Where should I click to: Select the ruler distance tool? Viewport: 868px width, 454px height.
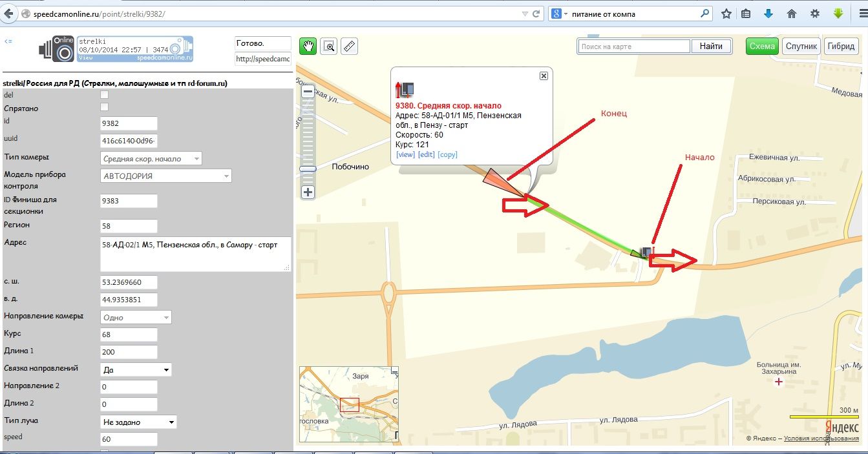(x=349, y=46)
